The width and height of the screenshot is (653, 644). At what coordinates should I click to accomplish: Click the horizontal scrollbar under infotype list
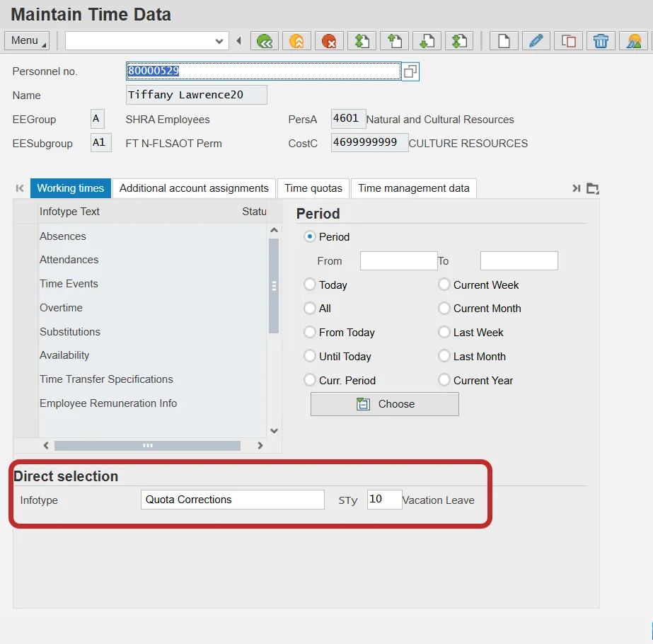(x=147, y=446)
